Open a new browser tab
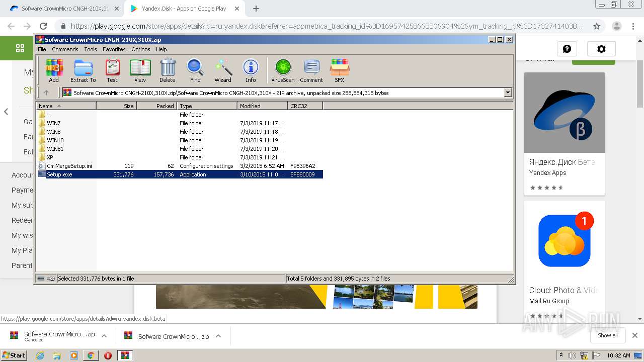This screenshot has height=362, width=644. 256,9
